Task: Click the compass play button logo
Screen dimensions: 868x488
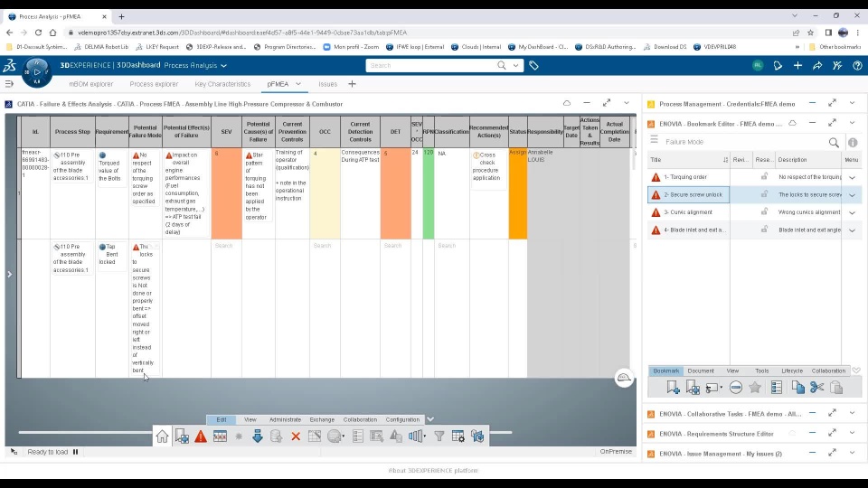Action: [37, 72]
